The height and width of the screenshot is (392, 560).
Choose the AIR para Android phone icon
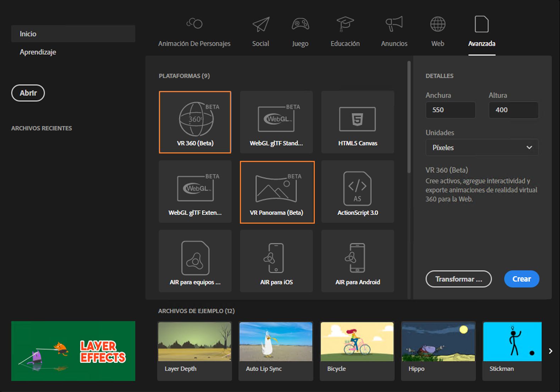click(355, 258)
